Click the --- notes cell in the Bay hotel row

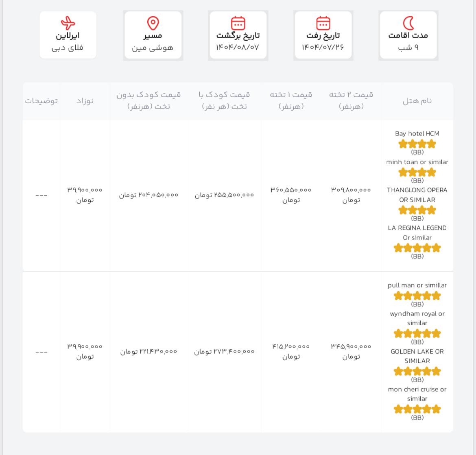point(41,196)
